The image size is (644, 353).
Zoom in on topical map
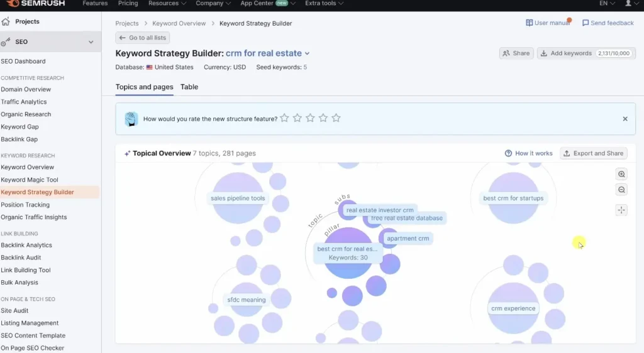coord(621,174)
